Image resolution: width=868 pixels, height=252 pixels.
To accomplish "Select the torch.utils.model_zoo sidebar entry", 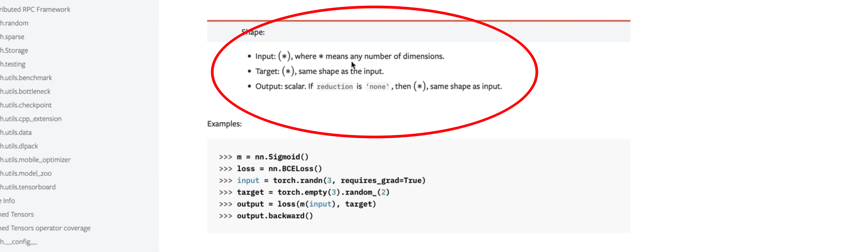I will pyautogui.click(x=26, y=173).
